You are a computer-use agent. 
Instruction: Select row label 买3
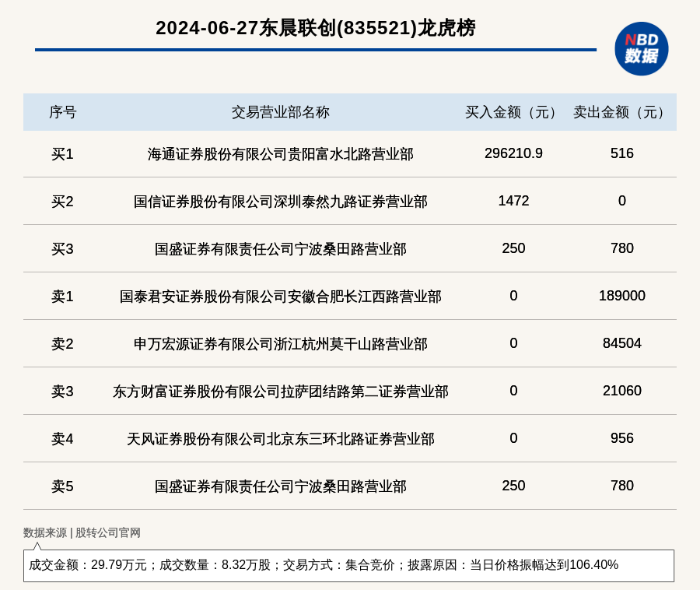(62, 249)
